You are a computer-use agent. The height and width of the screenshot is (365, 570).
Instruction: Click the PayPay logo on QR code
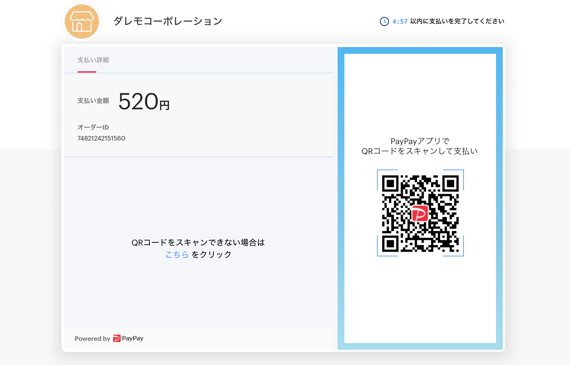[x=420, y=213]
